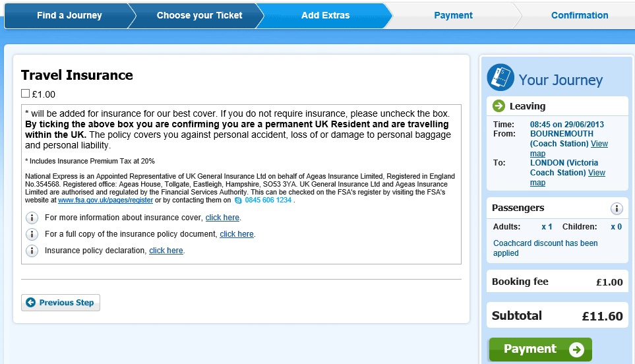The image size is (635, 364).
Task: Click the Skype icon next to phone number
Action: pyautogui.click(x=239, y=200)
